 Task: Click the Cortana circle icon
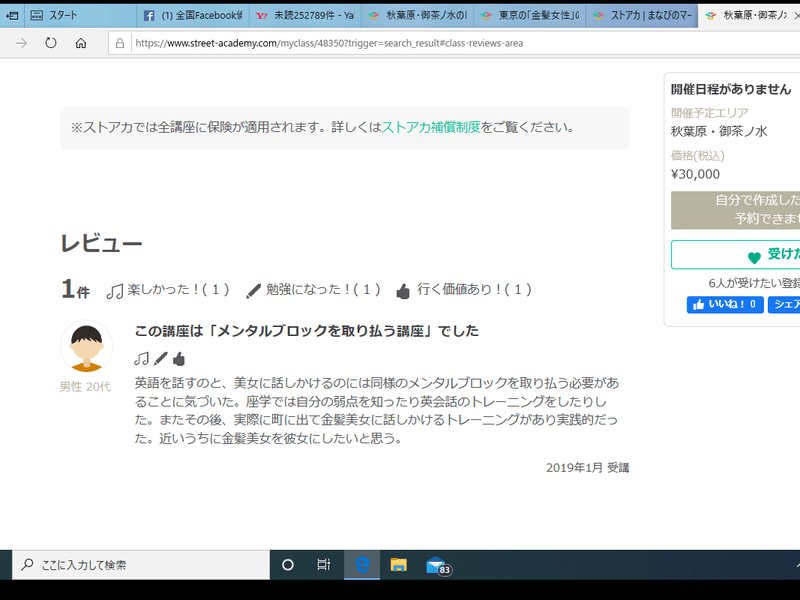tap(288, 565)
